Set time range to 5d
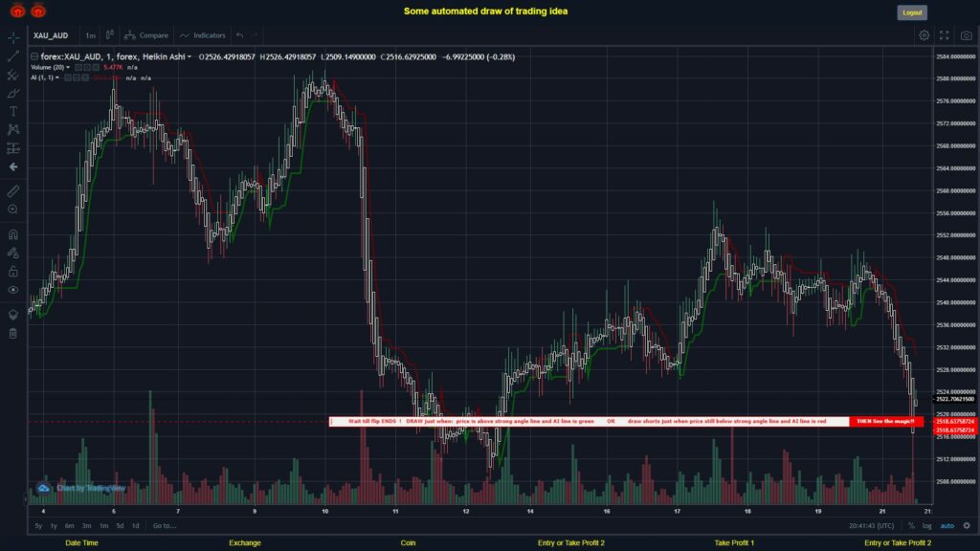Image resolution: width=980 pixels, height=551 pixels. (120, 526)
